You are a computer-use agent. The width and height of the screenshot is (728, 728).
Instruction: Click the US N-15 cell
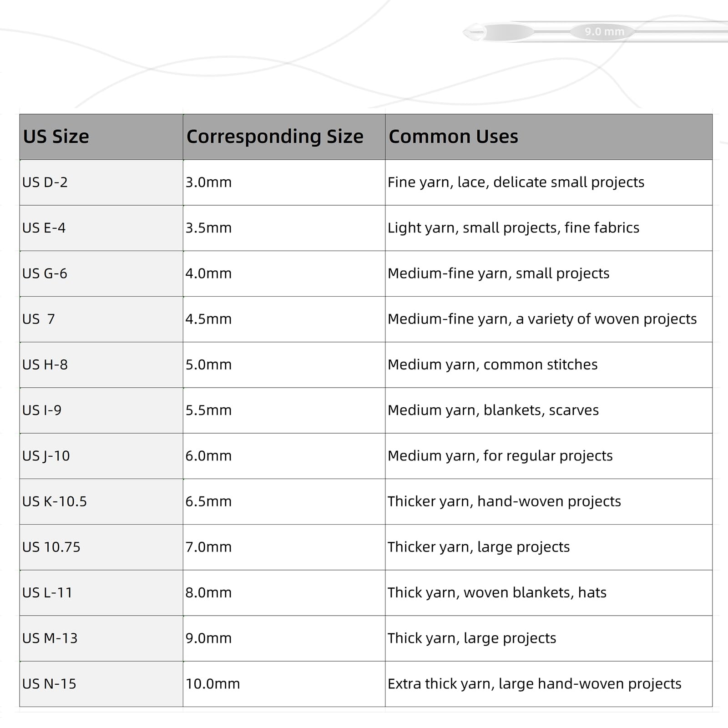(101, 684)
